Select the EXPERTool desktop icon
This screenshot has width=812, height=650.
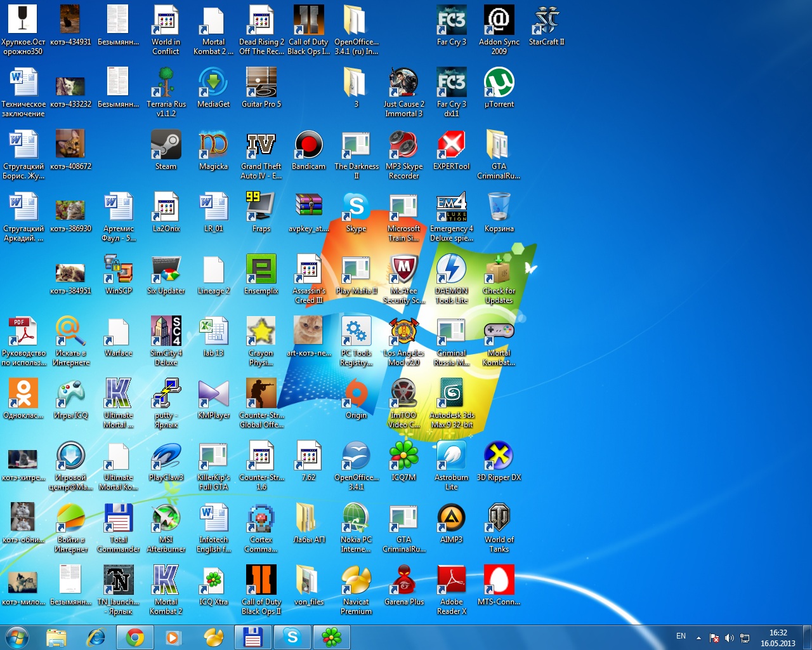(451, 150)
